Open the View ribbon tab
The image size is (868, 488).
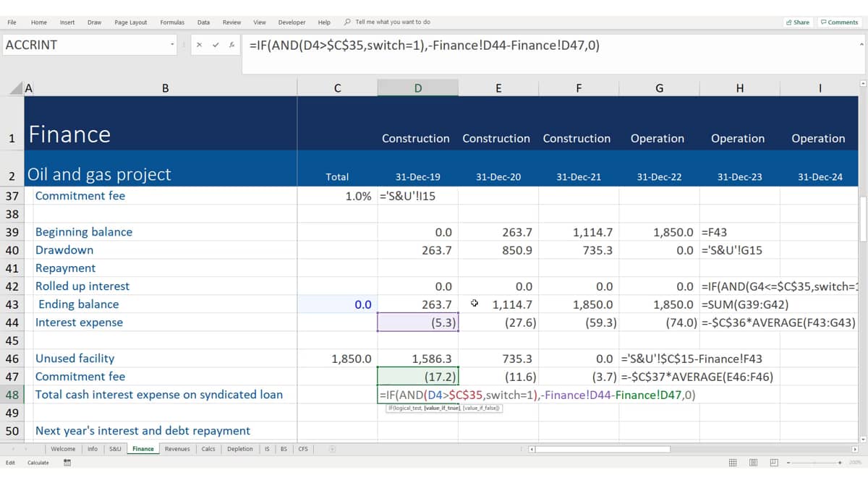(x=260, y=22)
